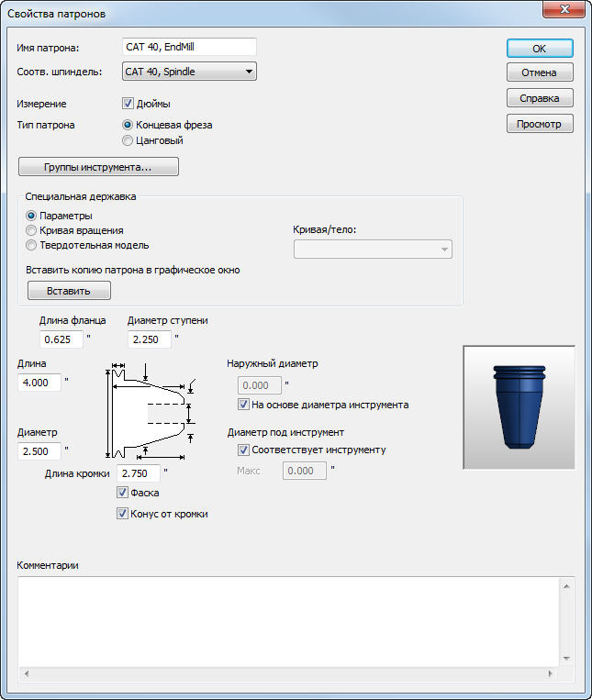This screenshot has width=592, height=700.
Task: Click the Длина field 4.000
Action: 39,383
